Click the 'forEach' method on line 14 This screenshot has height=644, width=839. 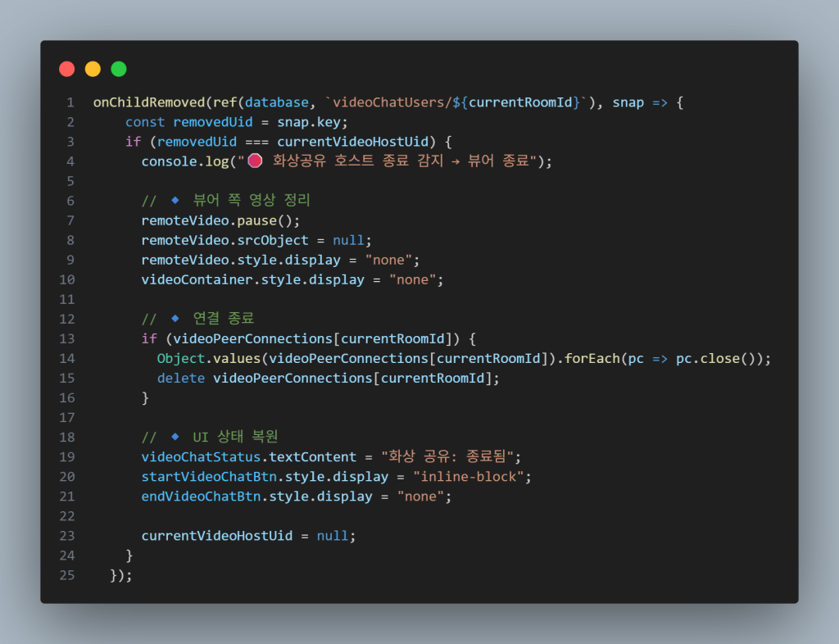594,358
